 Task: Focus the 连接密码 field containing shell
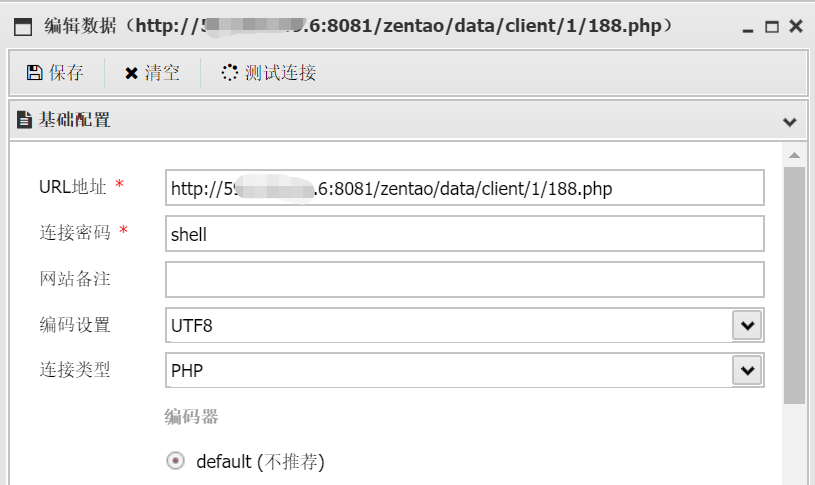[x=464, y=234]
